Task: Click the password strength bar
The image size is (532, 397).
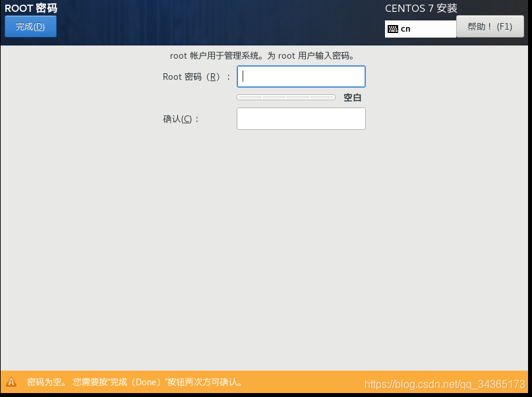Action: (286, 98)
